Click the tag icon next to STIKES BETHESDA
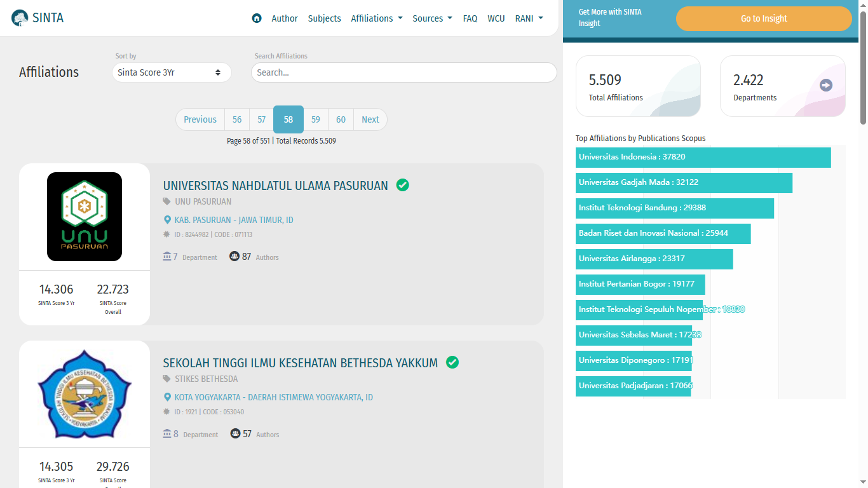This screenshot has height=488, width=868. coord(167,379)
